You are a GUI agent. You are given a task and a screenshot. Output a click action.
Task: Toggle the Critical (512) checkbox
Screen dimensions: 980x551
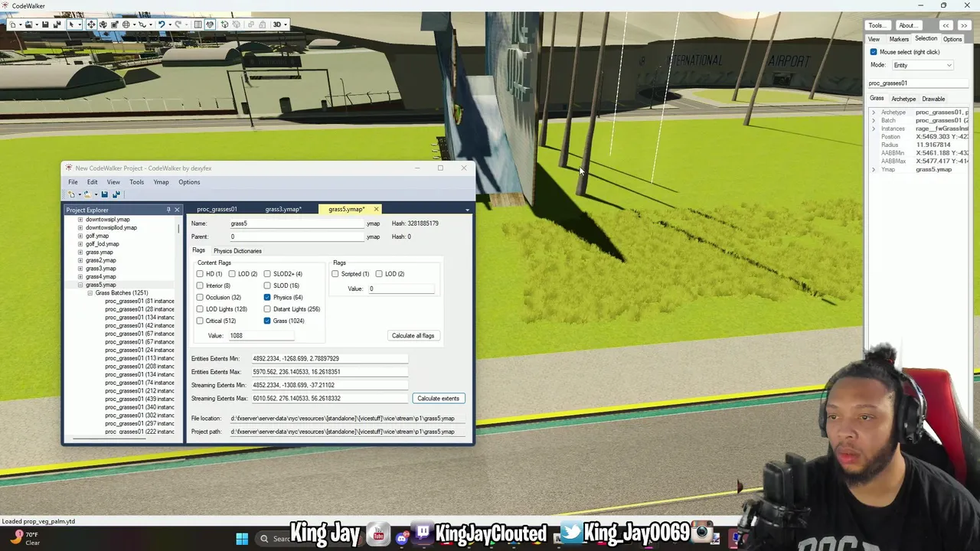[x=200, y=321]
